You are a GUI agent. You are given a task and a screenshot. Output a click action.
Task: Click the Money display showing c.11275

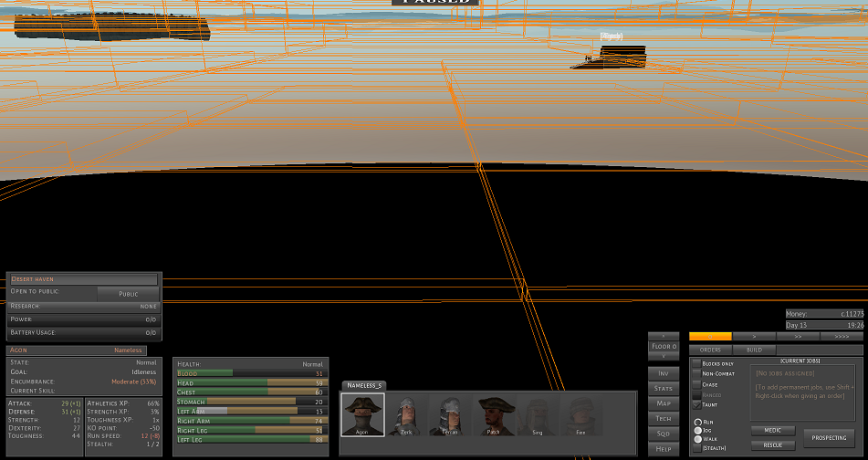point(824,314)
